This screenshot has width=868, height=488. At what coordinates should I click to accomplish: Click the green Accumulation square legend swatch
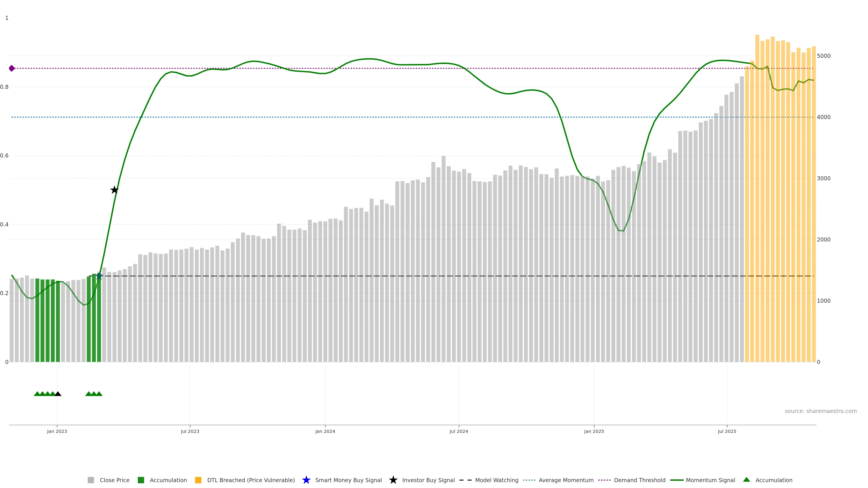141,480
